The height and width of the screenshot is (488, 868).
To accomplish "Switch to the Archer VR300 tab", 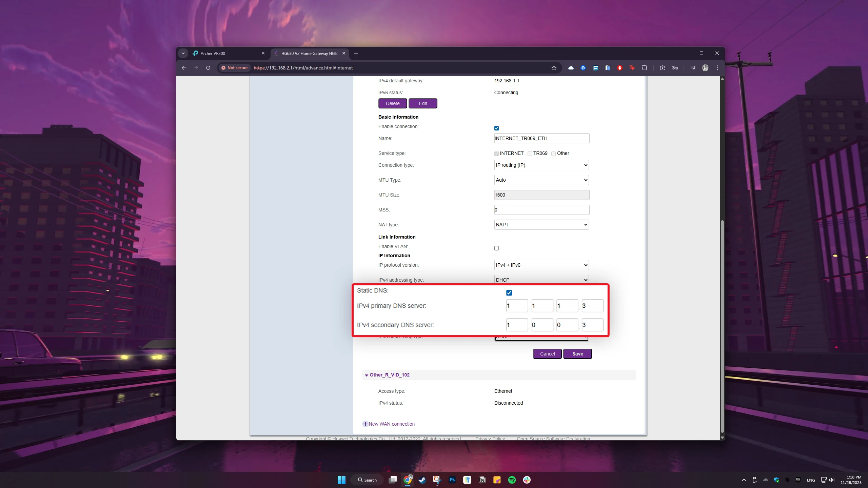I will [x=224, y=53].
